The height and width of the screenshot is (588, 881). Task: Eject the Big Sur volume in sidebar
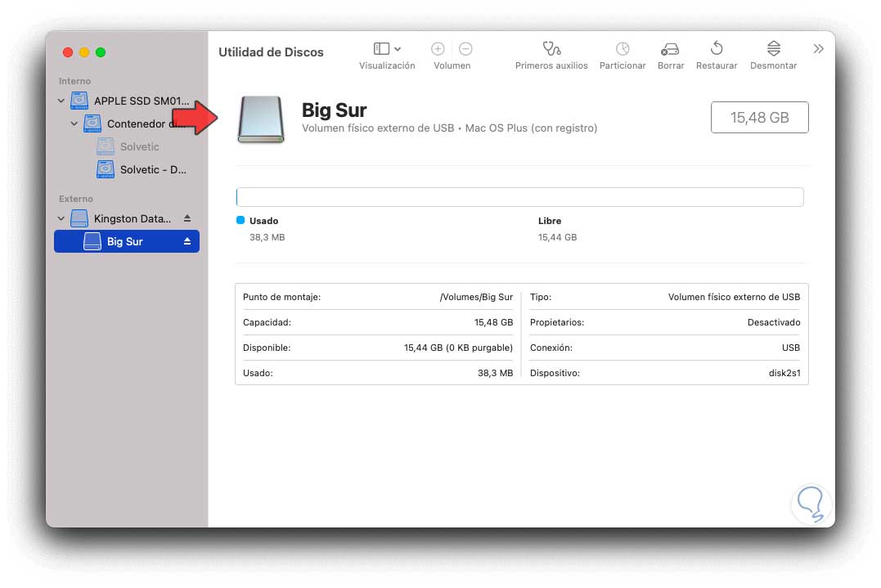(187, 241)
